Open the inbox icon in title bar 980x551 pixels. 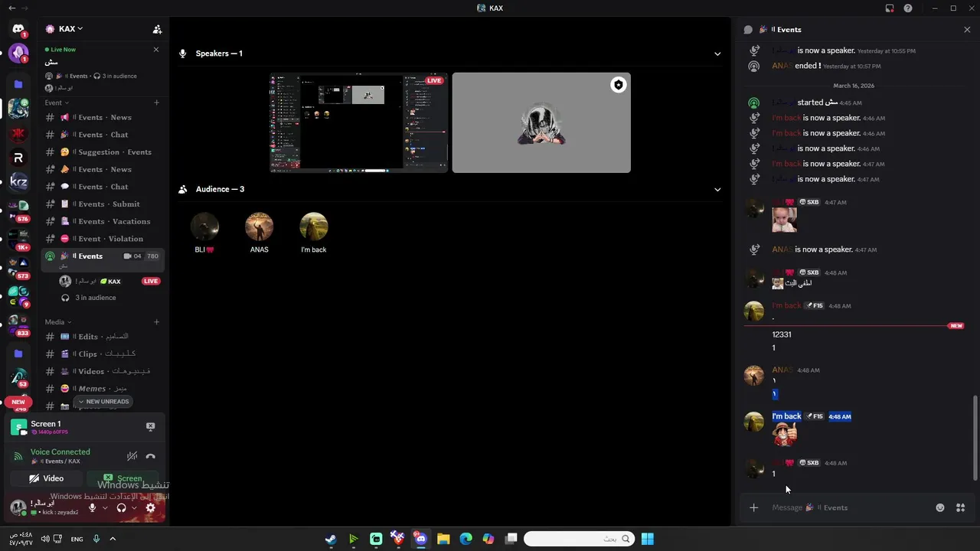tap(890, 8)
